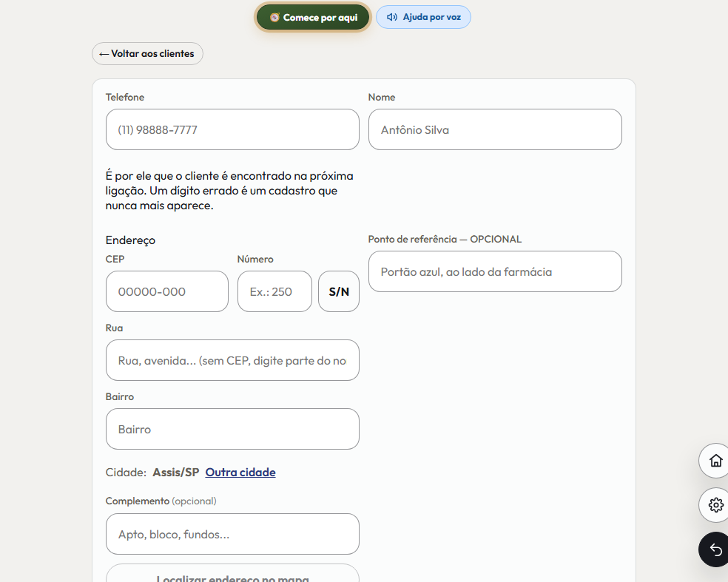Click the Comece por aqui button

[x=313, y=18]
